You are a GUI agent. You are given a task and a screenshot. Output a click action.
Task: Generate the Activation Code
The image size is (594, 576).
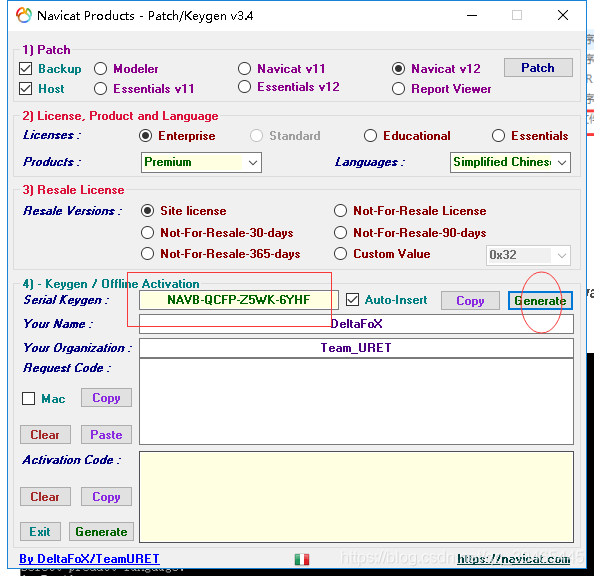[101, 531]
